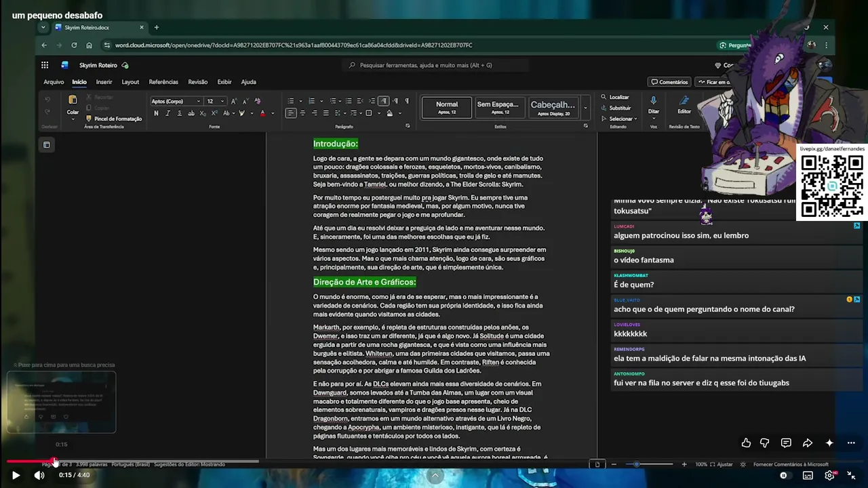Toggle video subtitles captions
Image resolution: width=868 pixels, height=488 pixels.
tap(808, 475)
